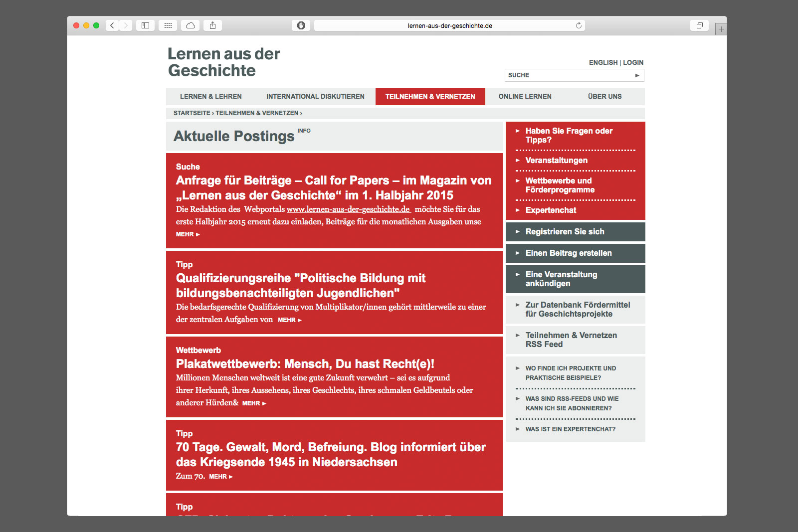Show all tabs overview icon

click(699, 25)
